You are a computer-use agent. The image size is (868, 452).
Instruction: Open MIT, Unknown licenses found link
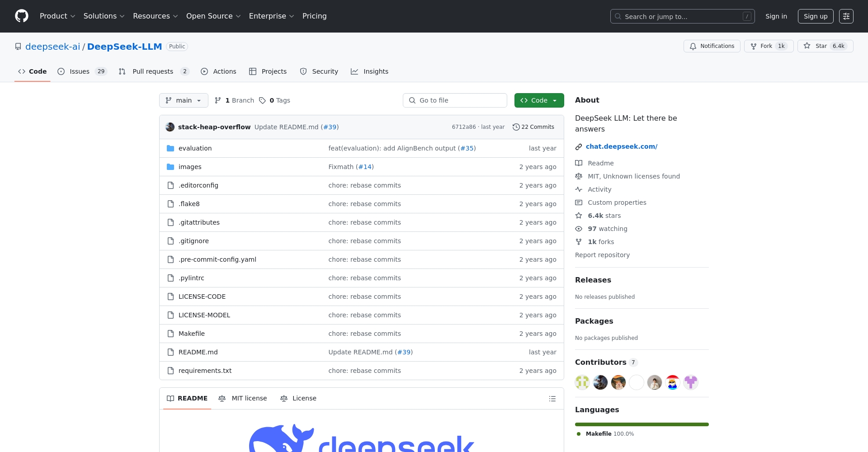point(633,176)
